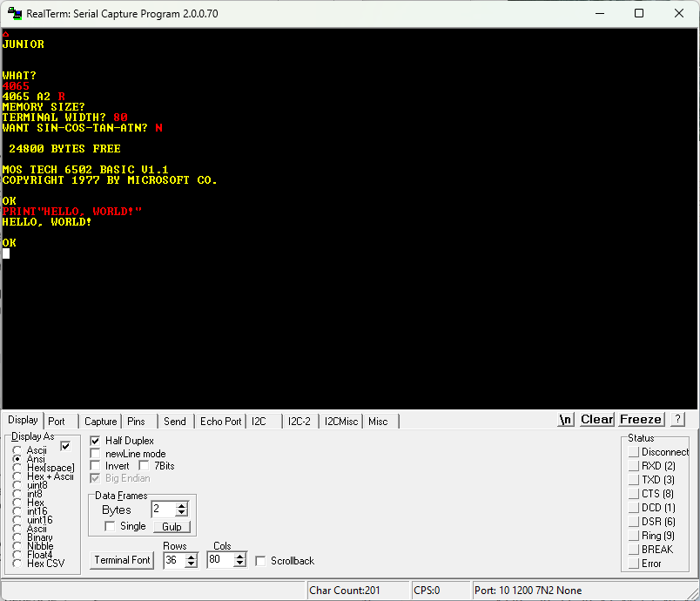The image size is (700, 601).
Task: Open the Echo Port tab
Action: point(220,421)
